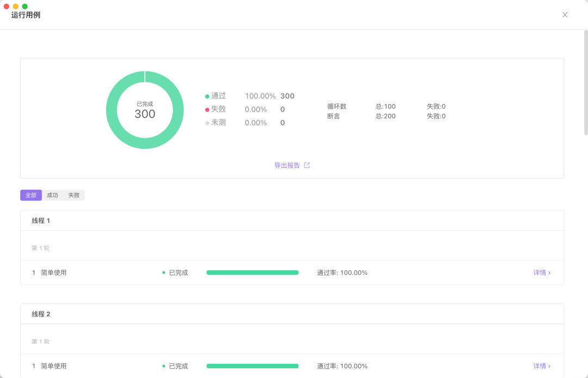Open the 导出报告 link
The width and height of the screenshot is (588, 378).
(x=287, y=166)
